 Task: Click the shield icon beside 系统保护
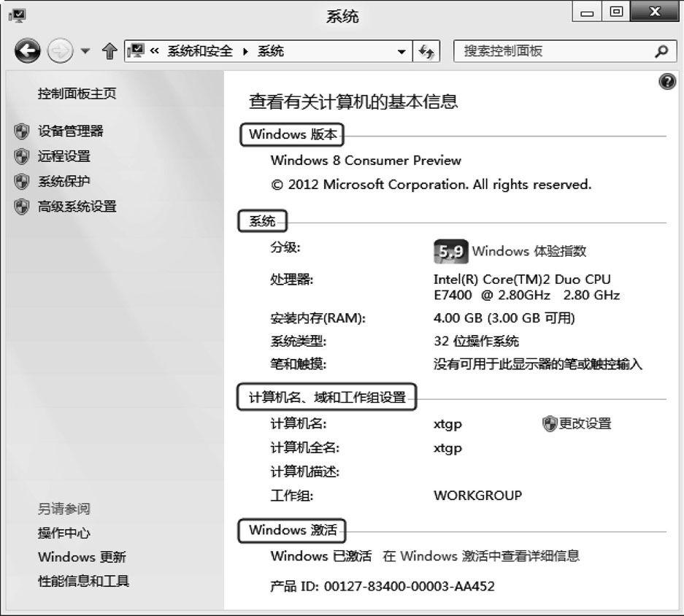coord(21,182)
